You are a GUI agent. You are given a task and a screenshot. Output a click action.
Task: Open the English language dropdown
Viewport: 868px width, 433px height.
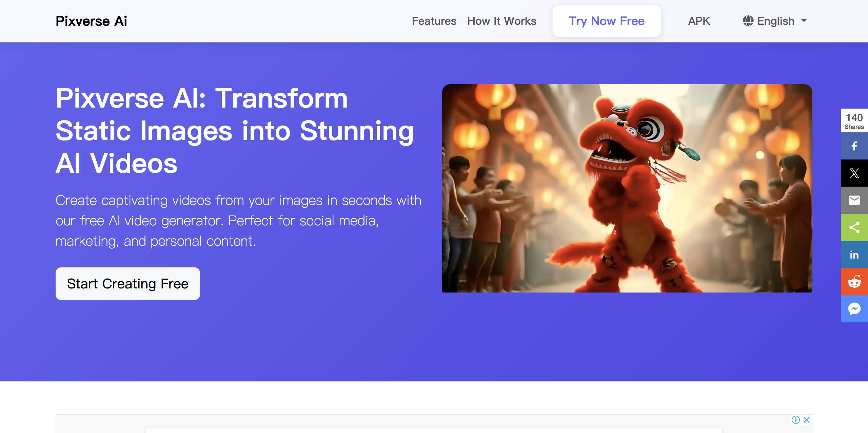(775, 21)
